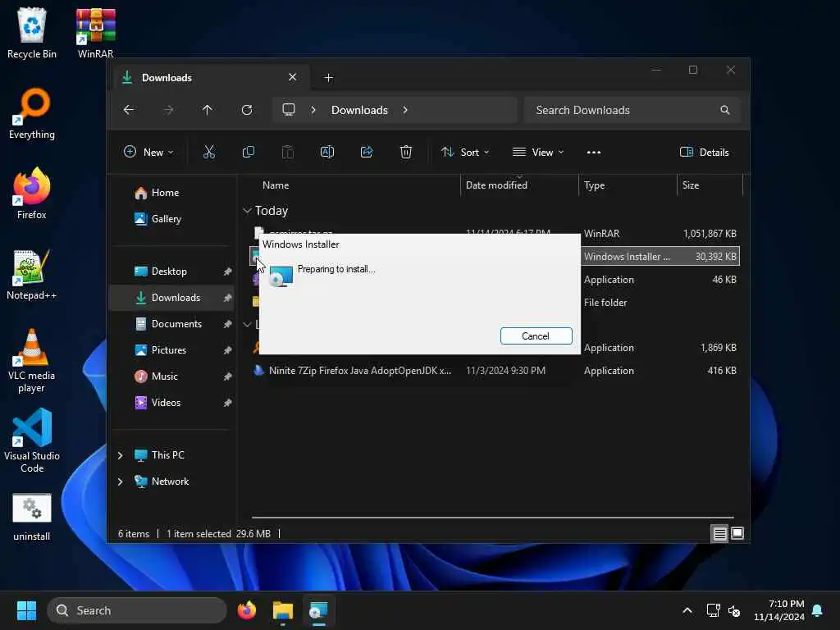Open the clock showing 7:10 PM
The width and height of the screenshot is (840, 630).
[779, 610]
